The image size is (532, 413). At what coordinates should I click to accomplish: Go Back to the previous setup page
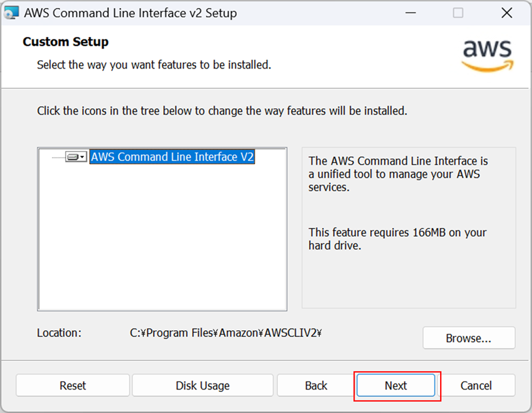click(x=316, y=386)
